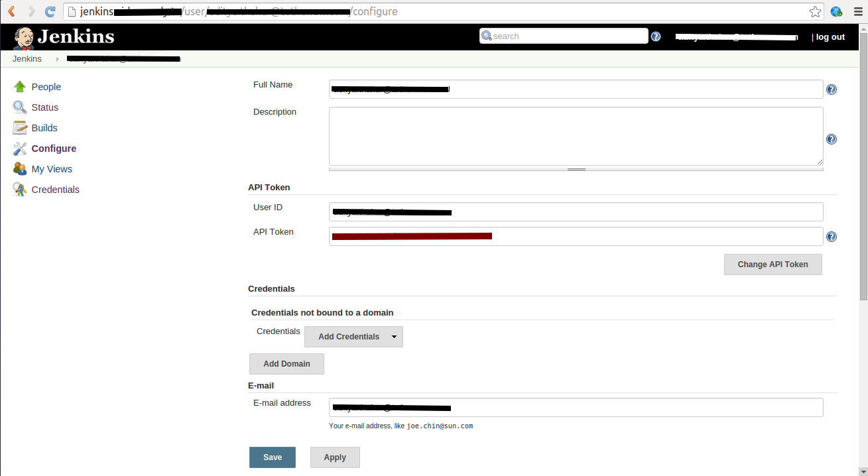Open the Status page link
Viewport: 868px width, 476px height.
click(45, 107)
